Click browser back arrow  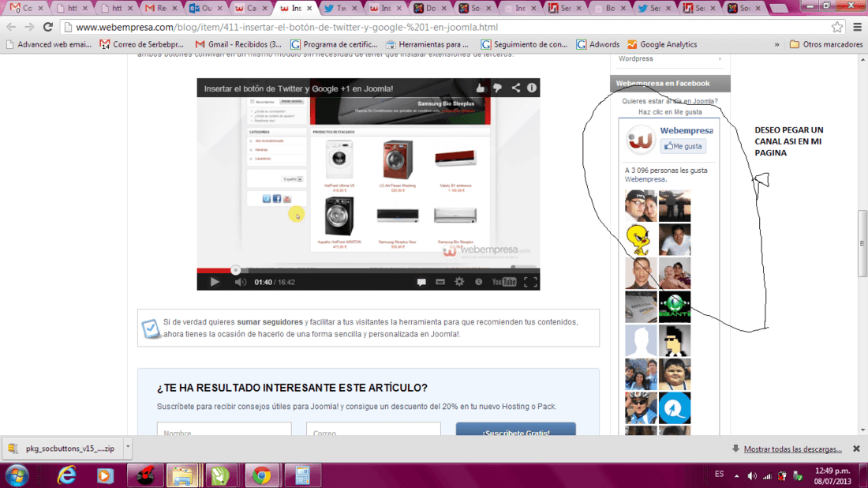tap(11, 27)
